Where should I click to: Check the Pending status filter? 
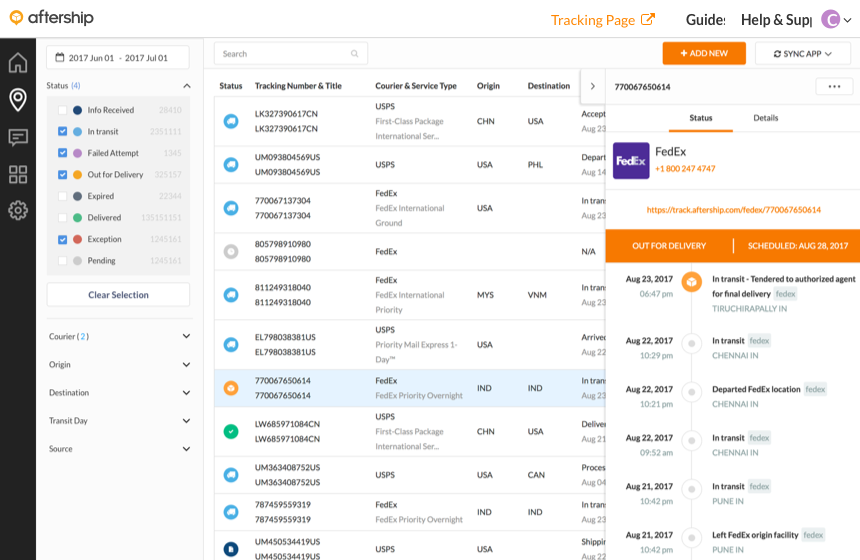coord(63,261)
